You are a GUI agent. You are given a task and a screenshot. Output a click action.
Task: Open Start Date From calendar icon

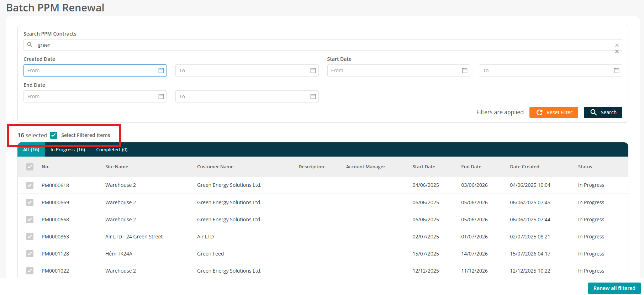click(465, 70)
